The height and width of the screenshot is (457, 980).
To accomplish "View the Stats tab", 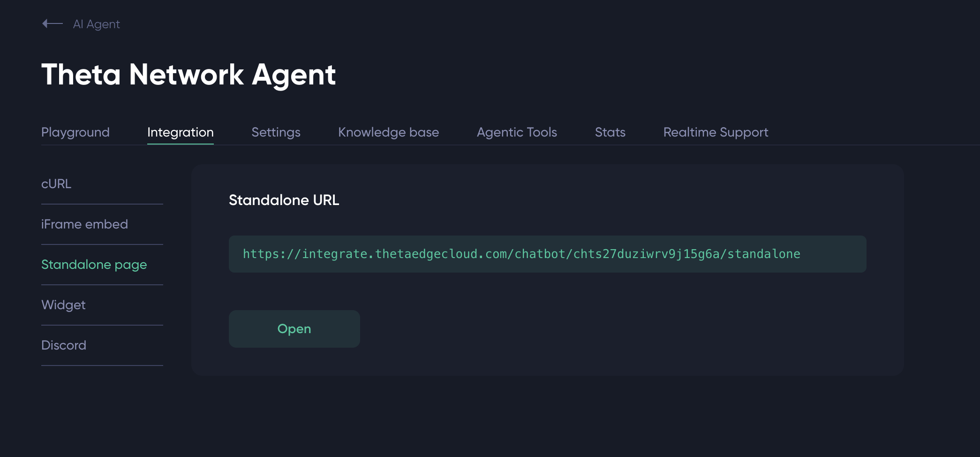I will coord(610,132).
